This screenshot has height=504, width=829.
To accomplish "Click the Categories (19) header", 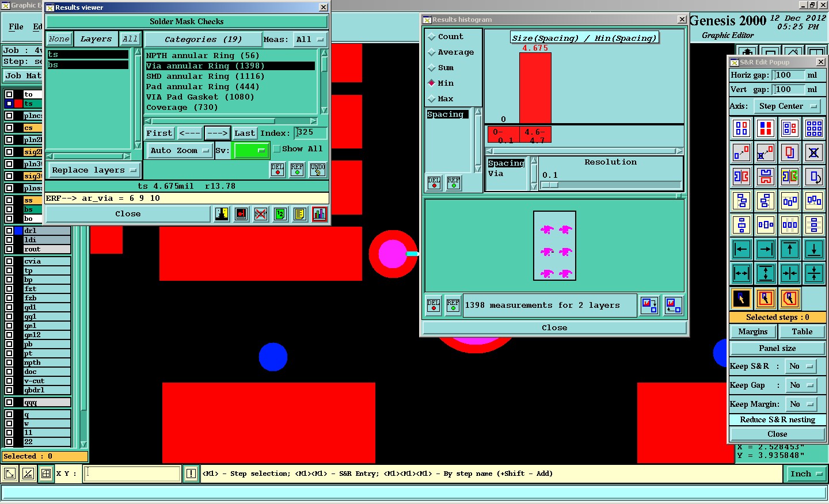I will point(203,39).
